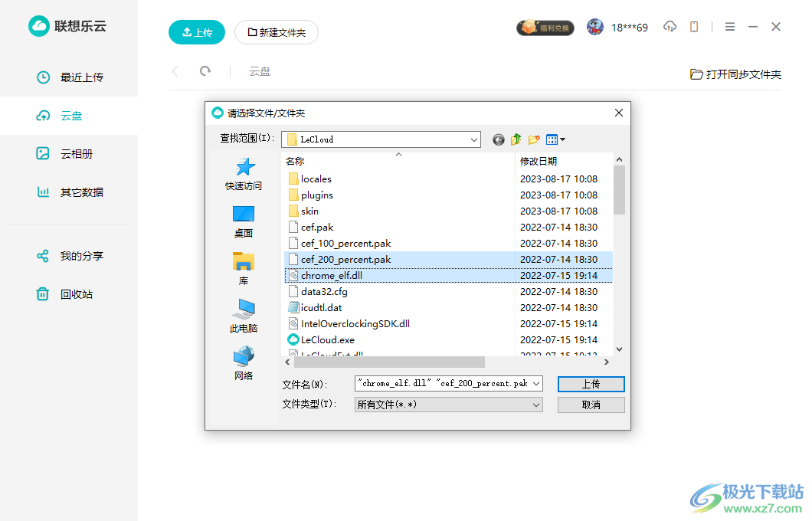Screen dimensions: 812x521
Task: Open 最近上传 in the sidebar
Action: click(69, 77)
